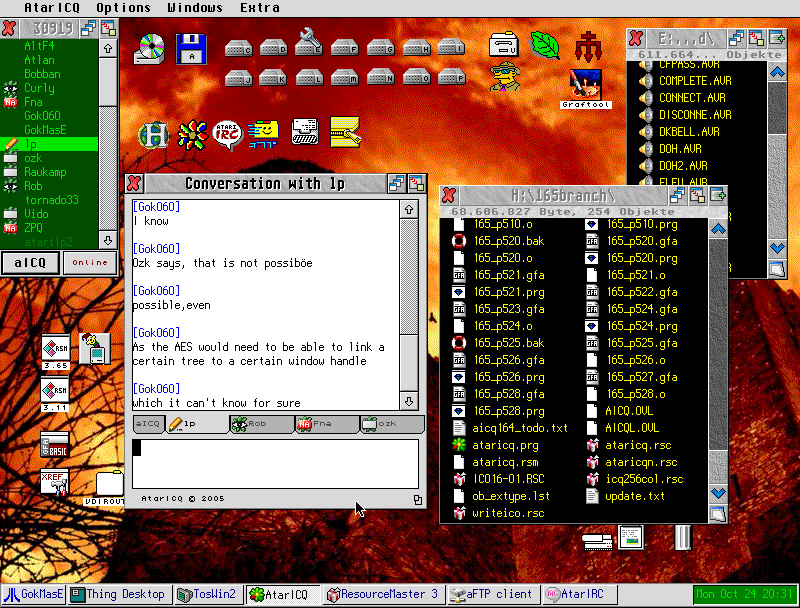Screen dimensions: 800x608
Task: Toggle the Online status button
Action: 90,263
